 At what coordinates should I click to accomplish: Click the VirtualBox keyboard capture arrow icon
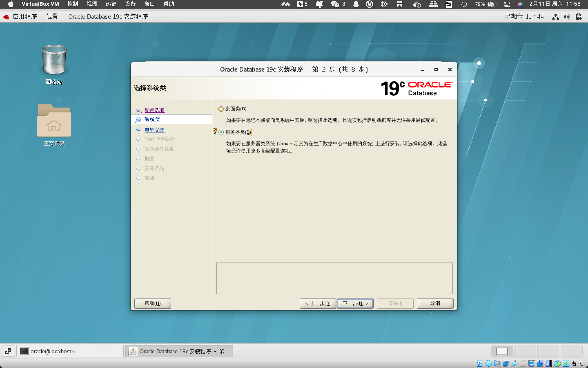(566, 363)
